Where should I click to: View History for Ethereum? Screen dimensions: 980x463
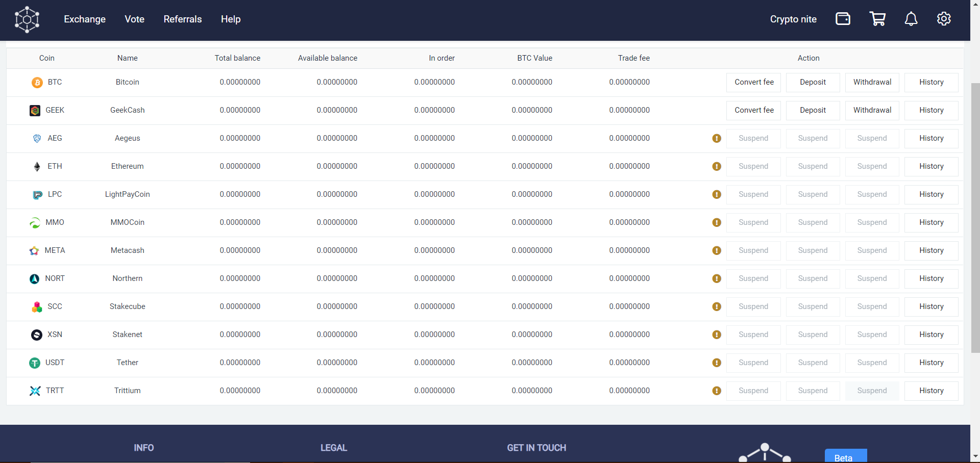[x=932, y=167]
